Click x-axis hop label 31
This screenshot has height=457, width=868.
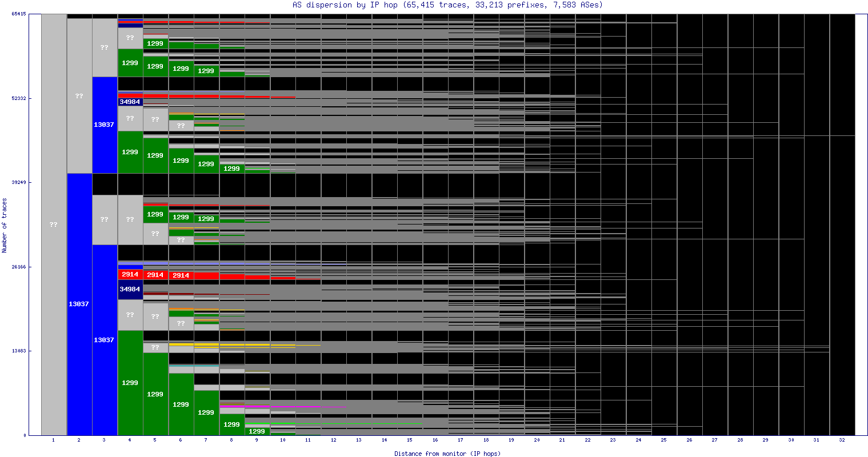(x=817, y=440)
